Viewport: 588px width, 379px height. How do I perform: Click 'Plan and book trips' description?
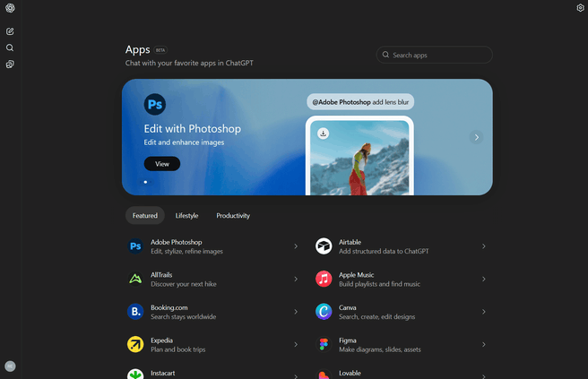[178, 349]
